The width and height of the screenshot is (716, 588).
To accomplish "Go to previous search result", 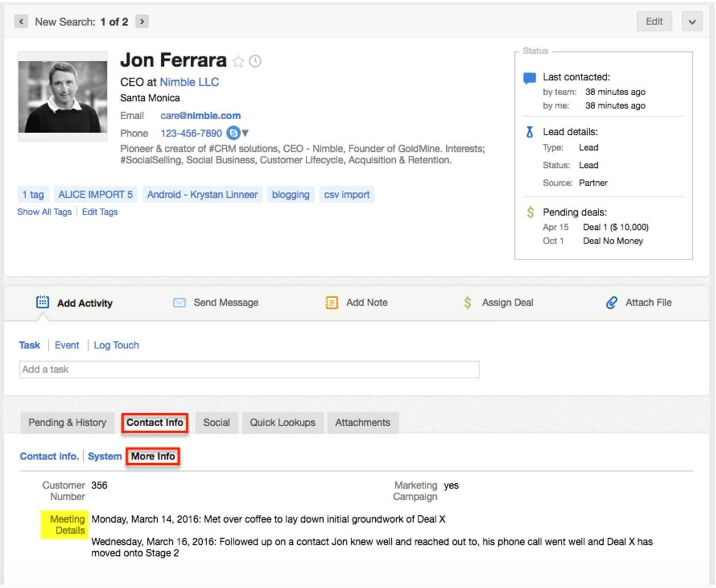I will (21, 22).
